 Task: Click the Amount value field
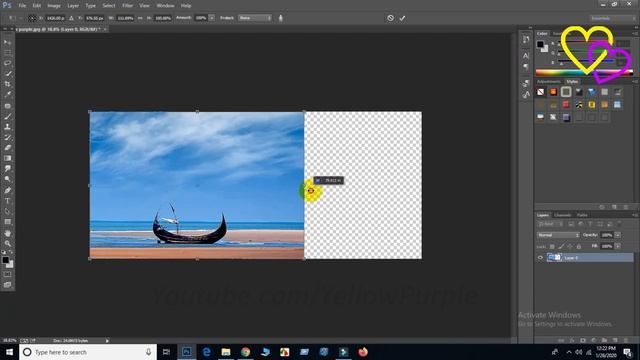(201, 18)
